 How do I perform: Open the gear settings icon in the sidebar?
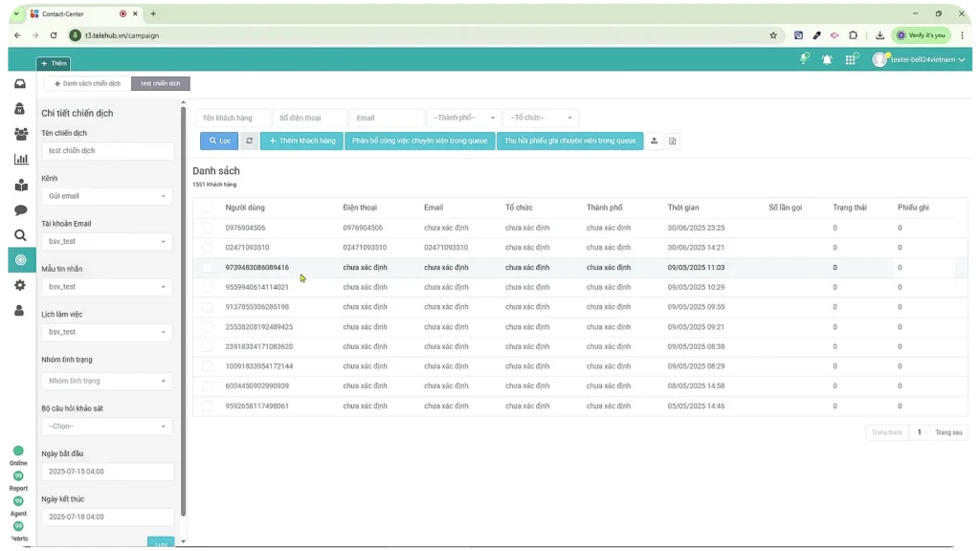(19, 284)
